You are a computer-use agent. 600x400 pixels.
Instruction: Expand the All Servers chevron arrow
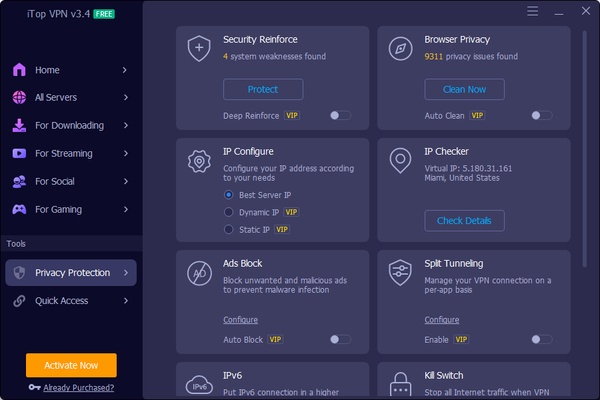[x=126, y=98]
